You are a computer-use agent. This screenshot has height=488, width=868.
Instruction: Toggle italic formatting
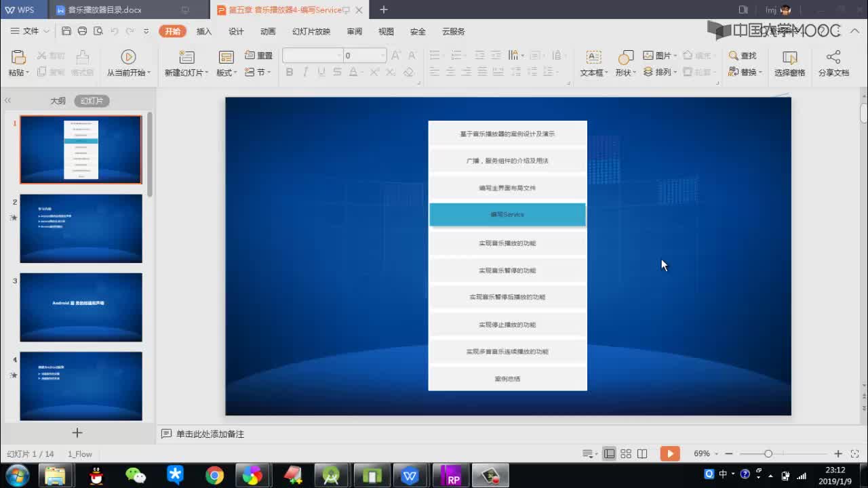[x=305, y=72]
